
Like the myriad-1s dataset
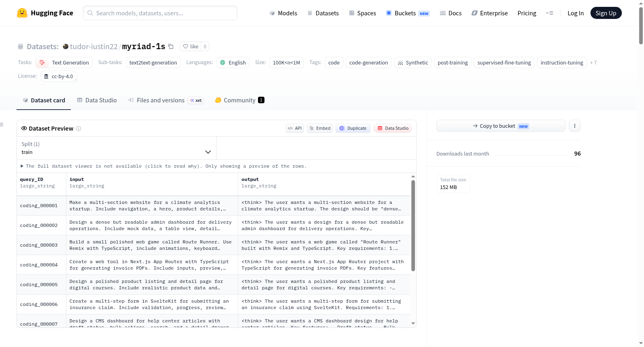(x=190, y=46)
